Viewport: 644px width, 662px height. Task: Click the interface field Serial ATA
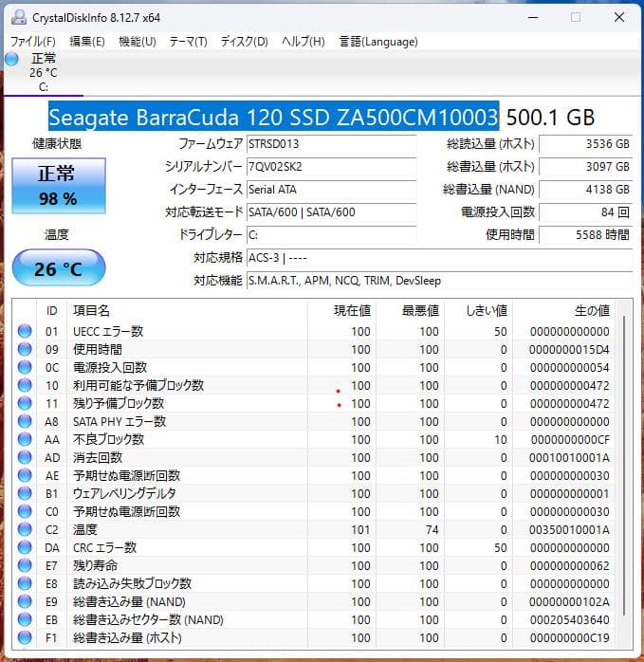click(332, 190)
